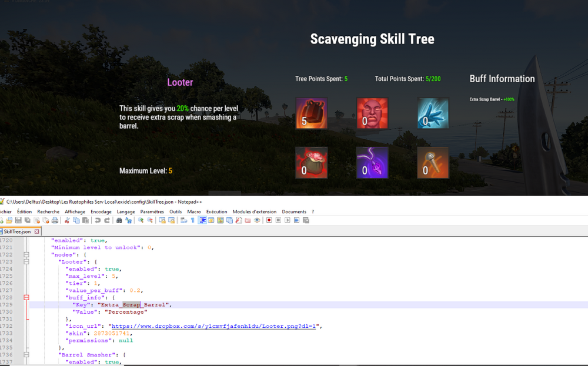The width and height of the screenshot is (588, 366).
Task: Toggle show all characters pilcrow button
Action: (192, 220)
